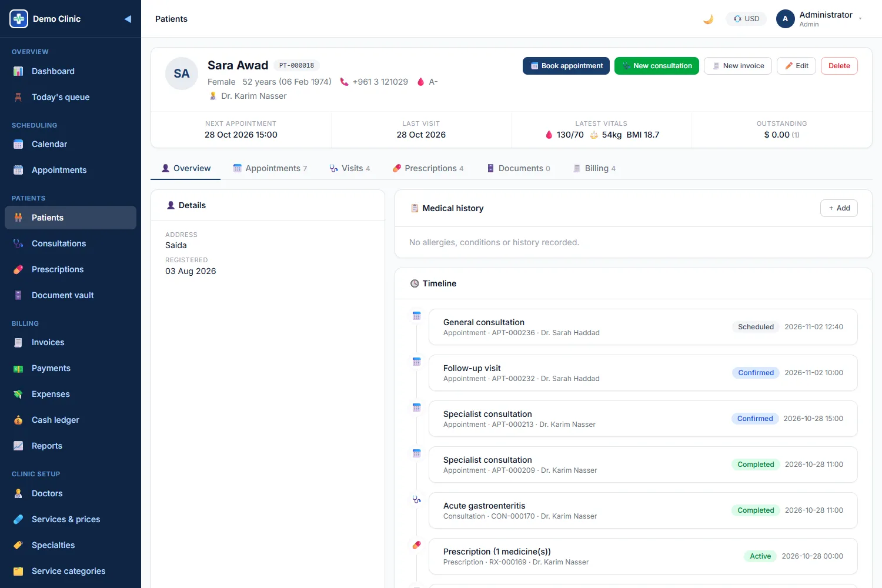Go to Invoices page
The image size is (882, 588).
[71, 342]
